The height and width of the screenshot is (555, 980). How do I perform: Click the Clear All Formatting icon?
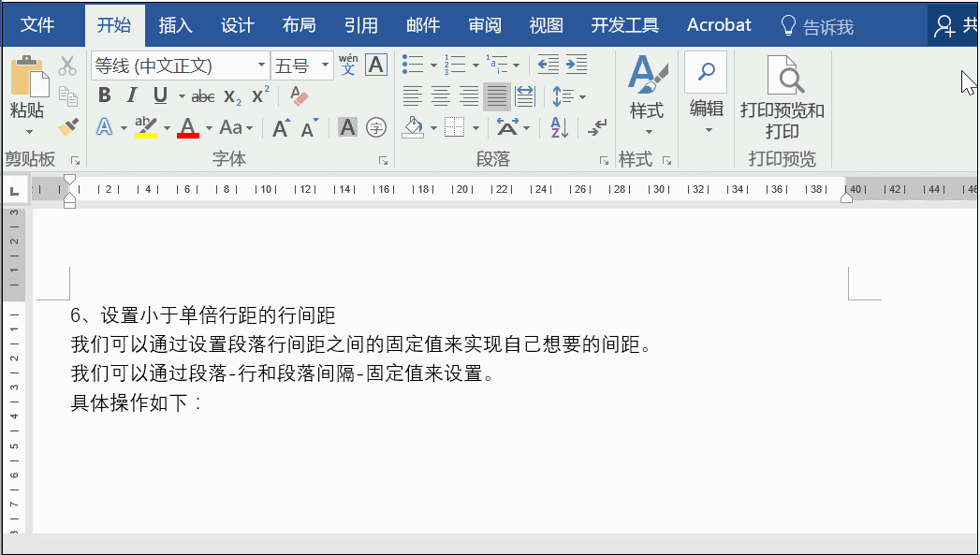(x=300, y=95)
